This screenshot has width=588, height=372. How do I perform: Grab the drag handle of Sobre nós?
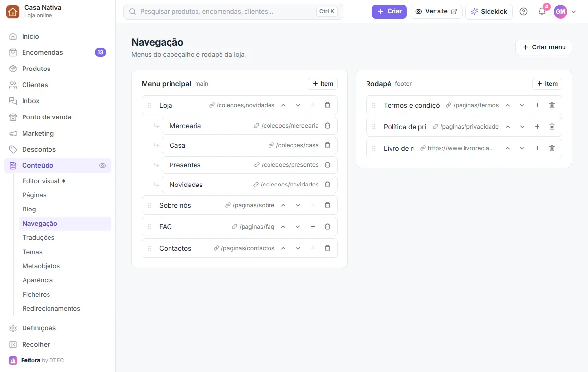(149, 205)
